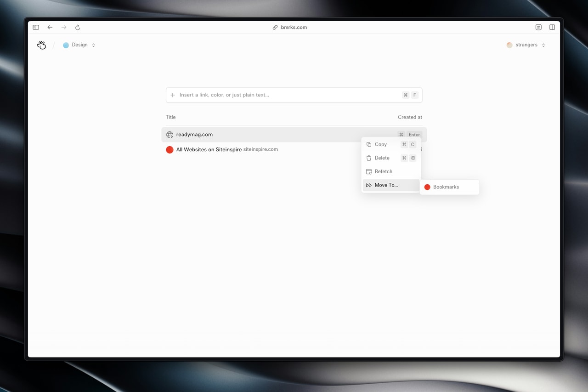This screenshot has width=588, height=392.
Task: Click the hand logo in top-left corner
Action: point(41,45)
